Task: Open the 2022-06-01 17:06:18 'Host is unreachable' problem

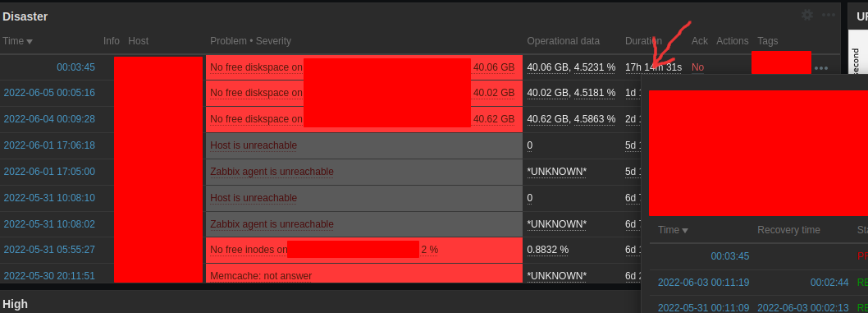Action: tap(254, 145)
